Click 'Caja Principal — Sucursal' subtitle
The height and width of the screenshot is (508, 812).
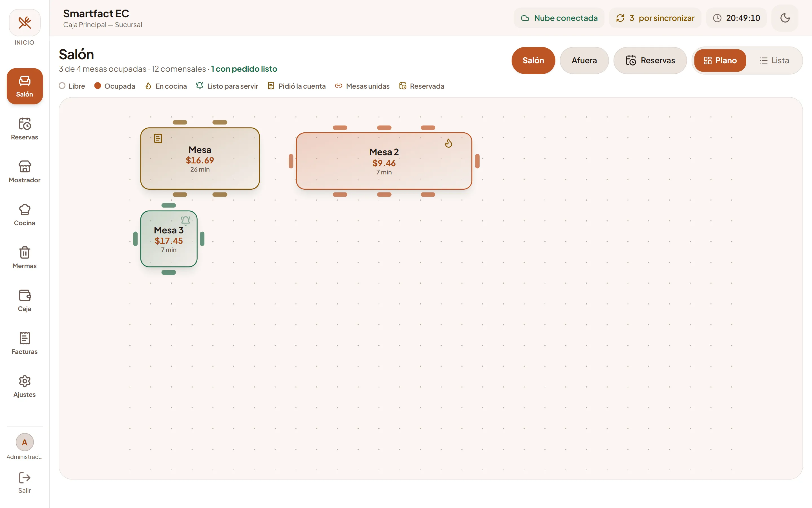pos(103,25)
